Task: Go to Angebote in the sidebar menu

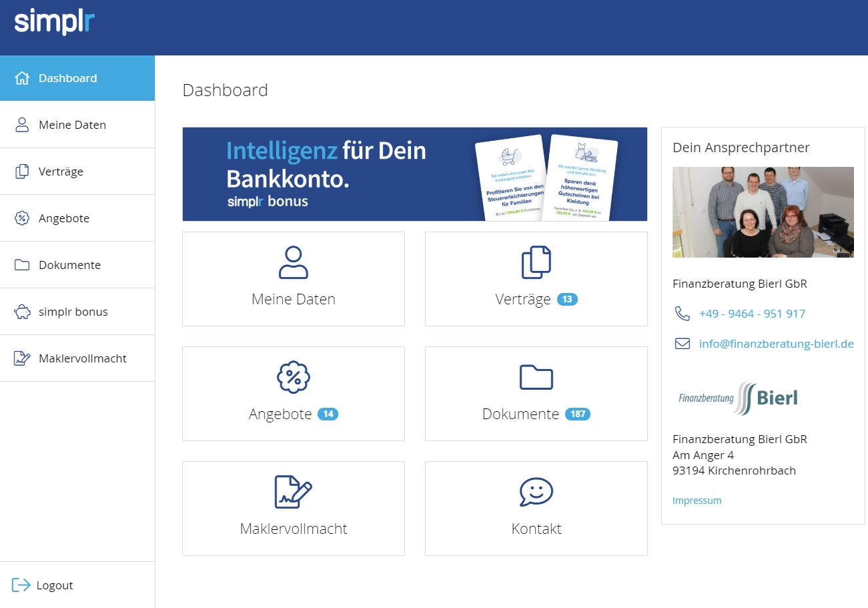Action: tap(77, 218)
